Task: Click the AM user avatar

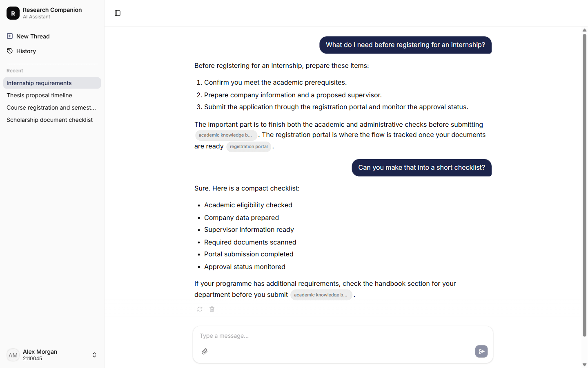Action: coord(13,355)
